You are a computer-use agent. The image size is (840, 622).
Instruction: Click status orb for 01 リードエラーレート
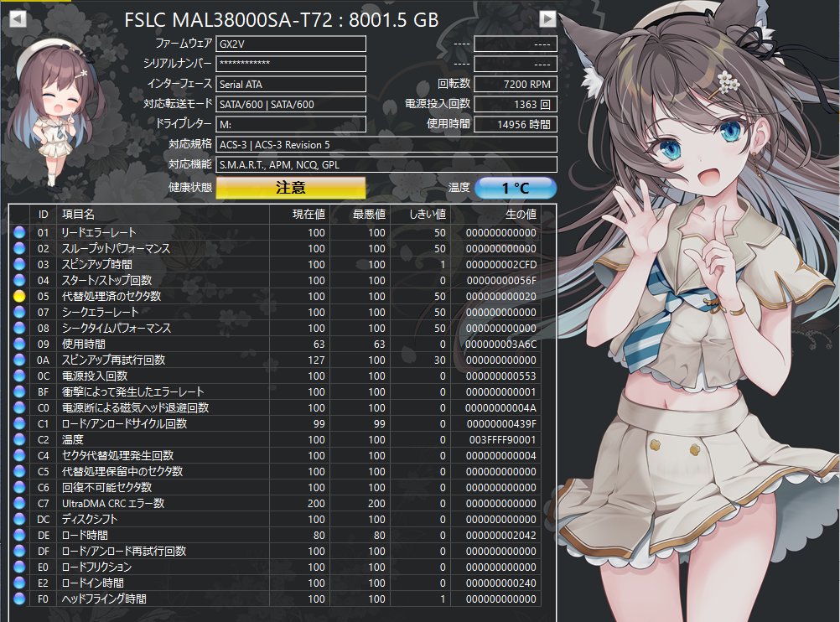pos(19,232)
